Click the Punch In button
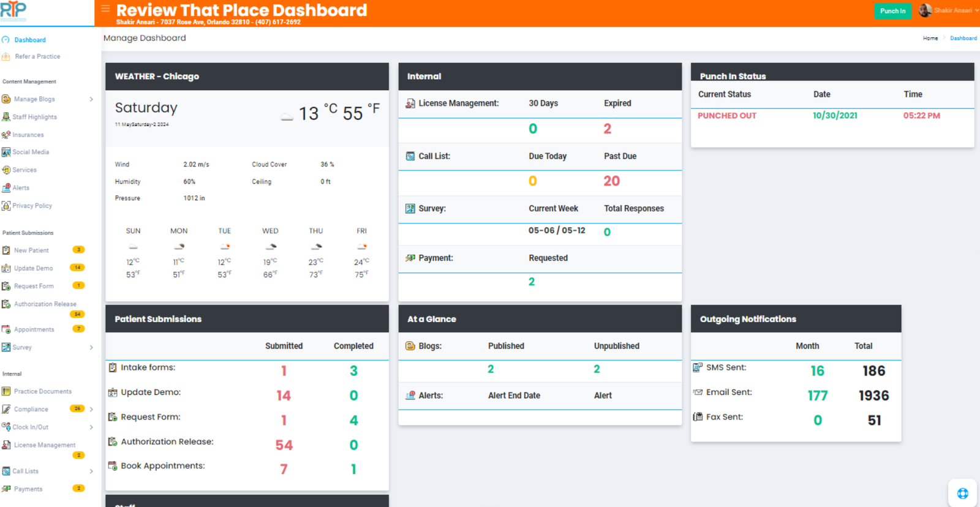 [x=892, y=11]
